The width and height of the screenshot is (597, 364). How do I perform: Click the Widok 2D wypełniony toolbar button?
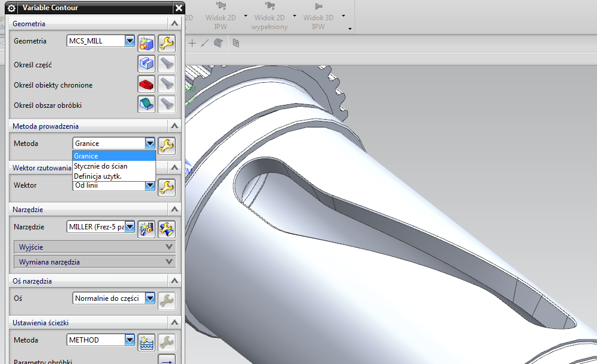(269, 16)
